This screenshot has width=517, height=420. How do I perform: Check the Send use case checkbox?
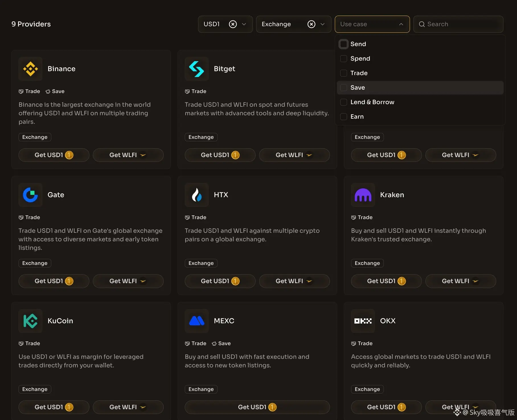344,44
